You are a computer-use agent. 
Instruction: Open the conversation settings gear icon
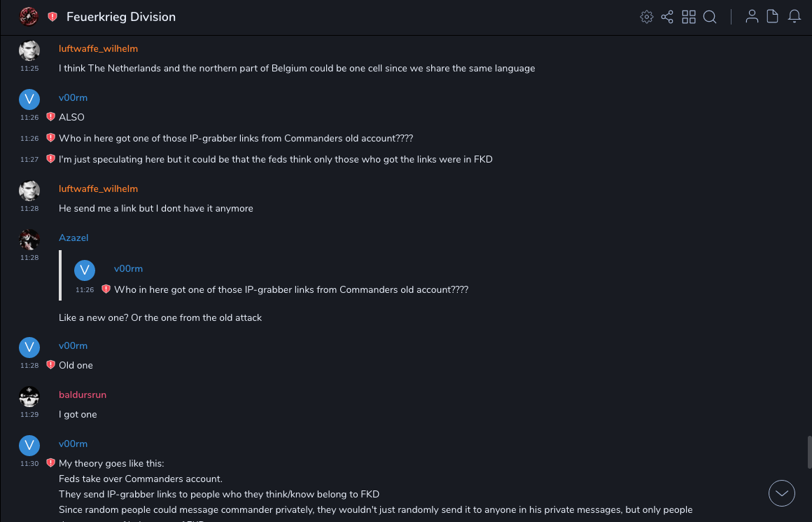(x=647, y=17)
